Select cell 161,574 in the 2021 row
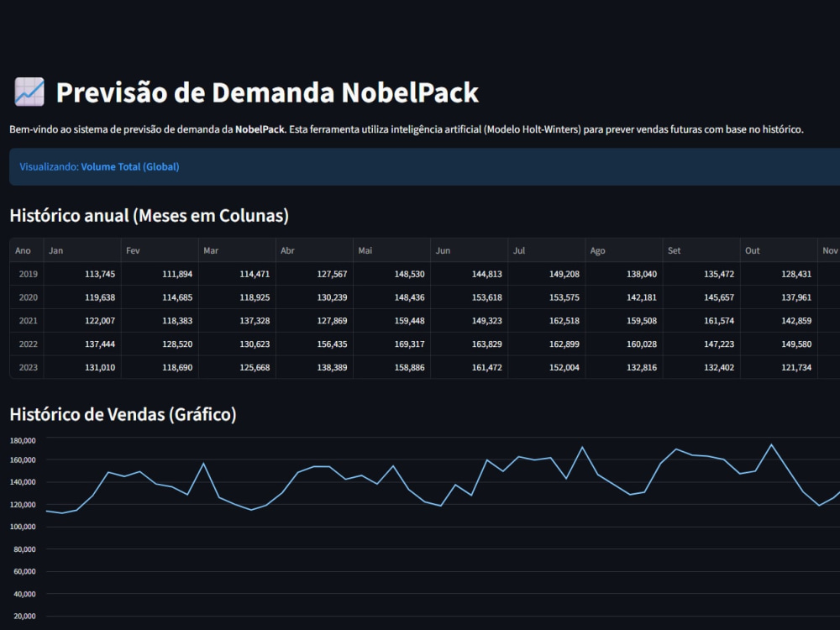The width and height of the screenshot is (840, 630). [701, 321]
